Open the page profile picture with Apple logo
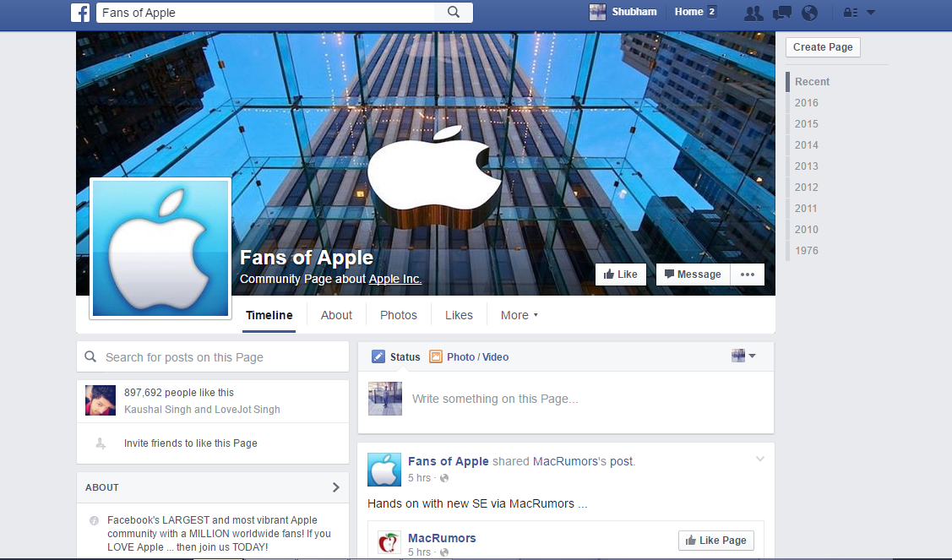 point(160,247)
